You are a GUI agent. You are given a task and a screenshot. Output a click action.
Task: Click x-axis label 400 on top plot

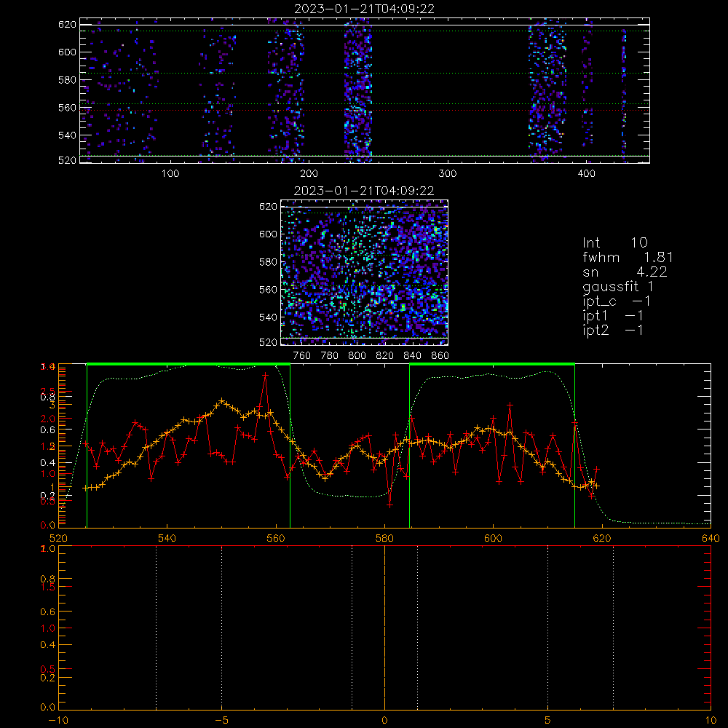[586, 174]
